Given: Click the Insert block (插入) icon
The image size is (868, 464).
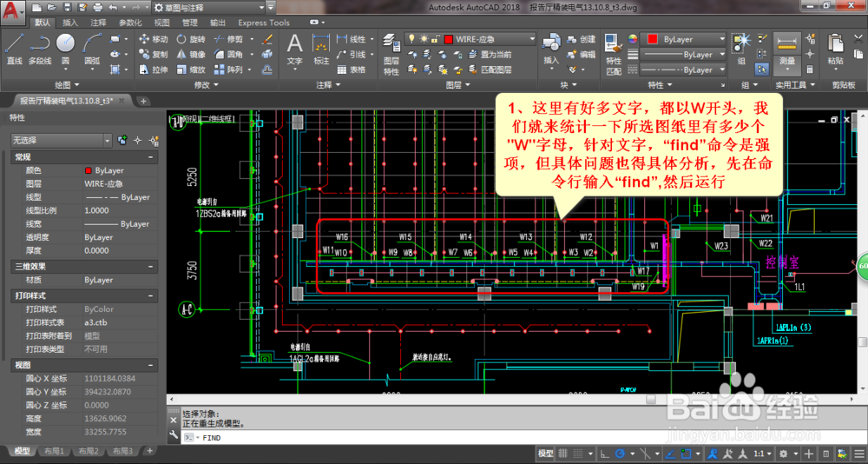Looking at the screenshot, I should pos(551,50).
